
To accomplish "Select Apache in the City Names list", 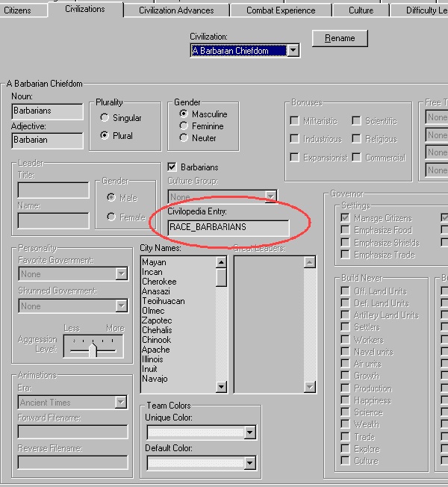I will pyautogui.click(x=156, y=350).
